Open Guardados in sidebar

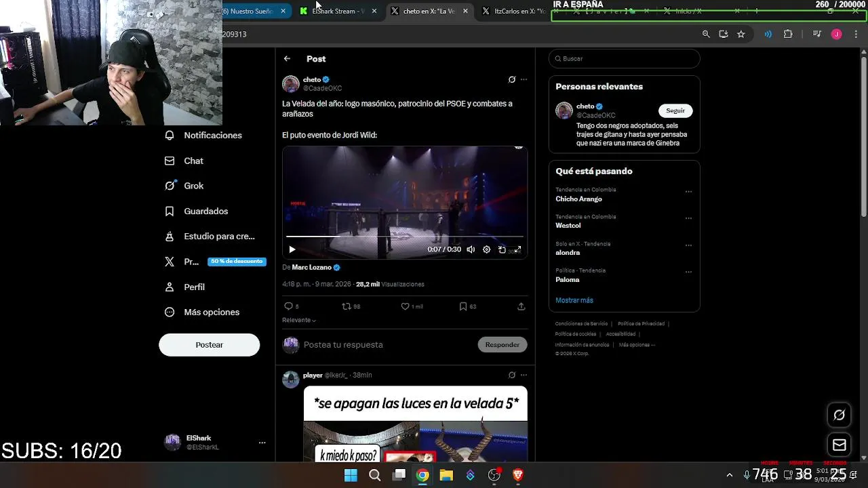197,211
